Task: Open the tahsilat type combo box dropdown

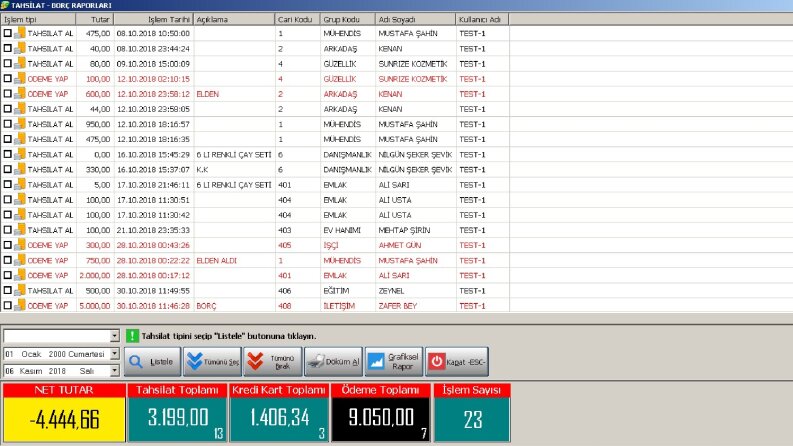Action: [x=114, y=336]
